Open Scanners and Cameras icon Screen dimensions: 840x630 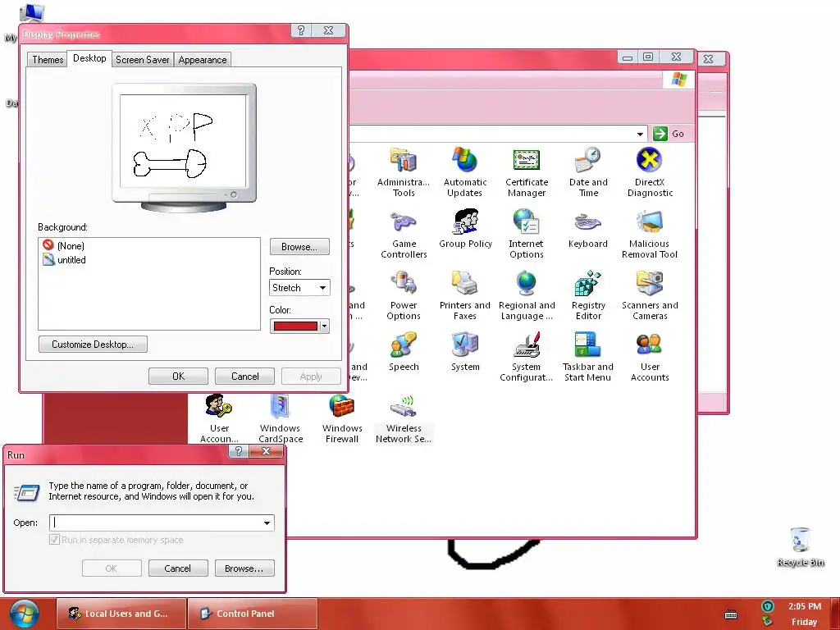click(x=650, y=295)
